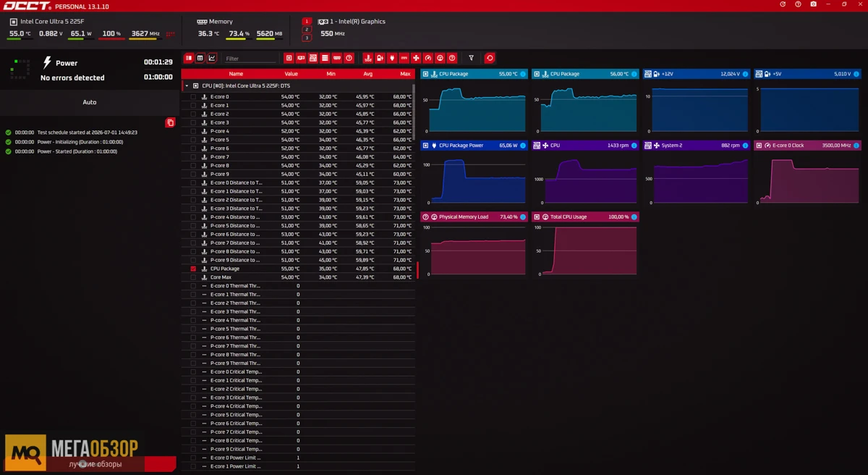Select the table-only view icon
The height and width of the screenshot is (475, 868).
click(x=200, y=58)
